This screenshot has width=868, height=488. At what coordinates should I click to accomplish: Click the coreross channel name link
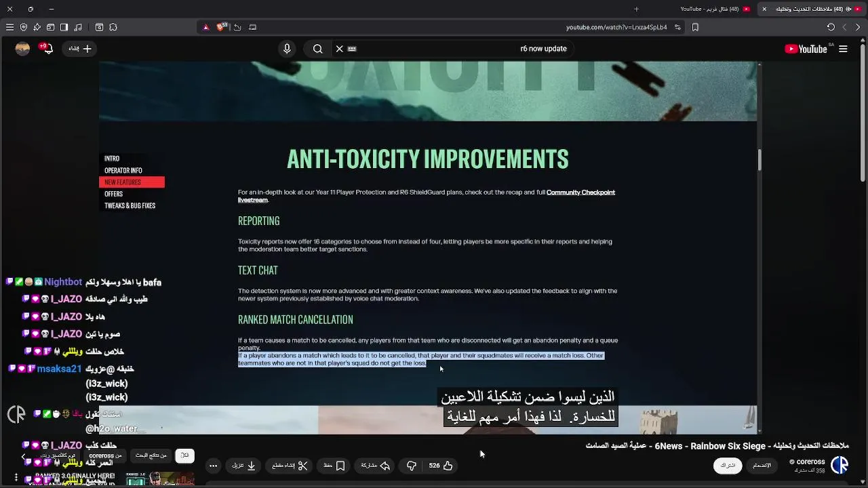point(810,462)
